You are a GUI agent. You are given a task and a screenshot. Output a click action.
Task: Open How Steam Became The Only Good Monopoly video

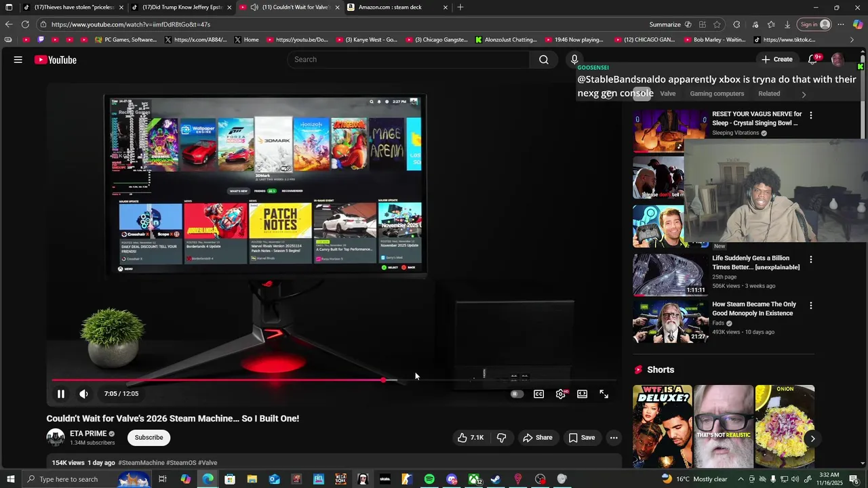pyautogui.click(x=754, y=309)
